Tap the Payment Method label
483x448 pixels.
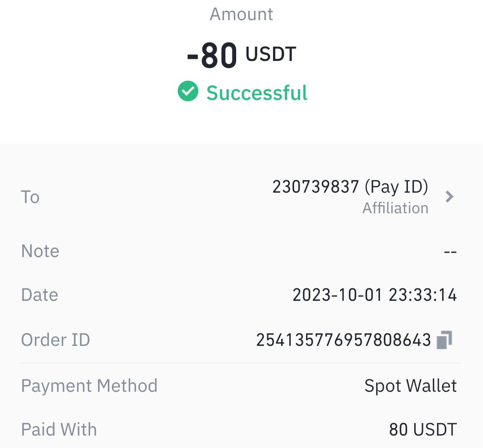point(89,385)
